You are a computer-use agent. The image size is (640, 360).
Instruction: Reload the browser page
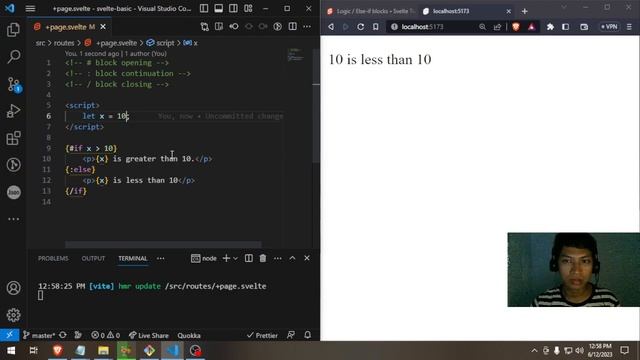pyautogui.click(x=360, y=27)
